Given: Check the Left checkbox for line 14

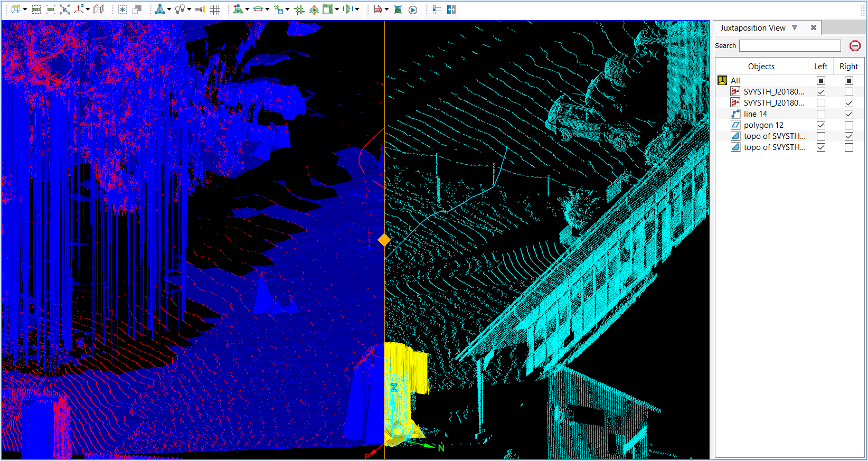Looking at the screenshot, I should [821, 114].
